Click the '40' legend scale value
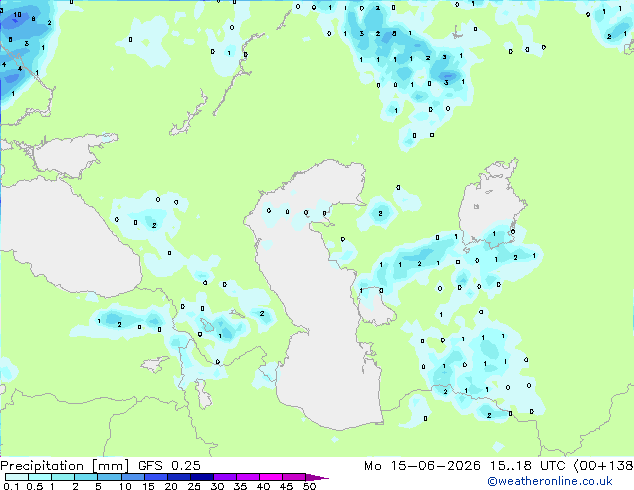 coord(263,486)
